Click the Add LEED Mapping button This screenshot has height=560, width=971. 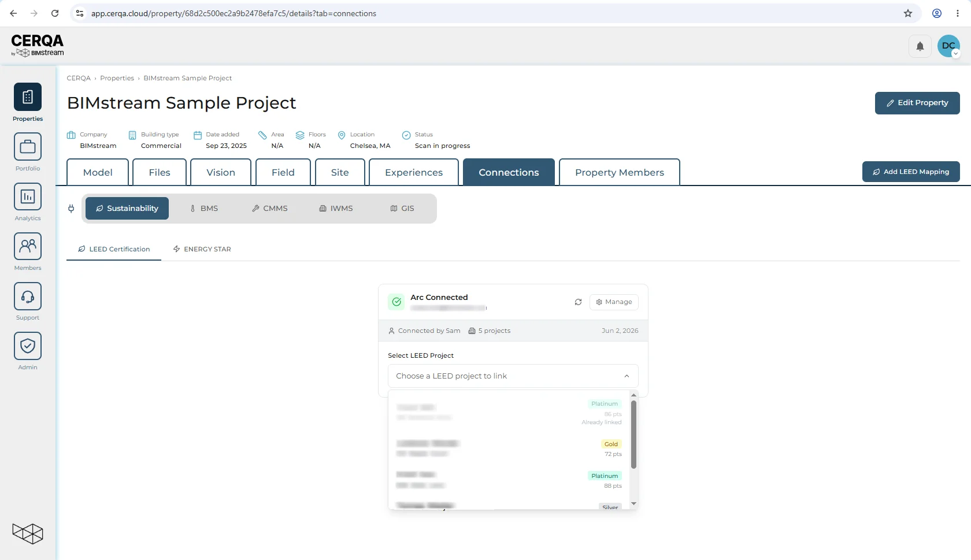coord(911,172)
